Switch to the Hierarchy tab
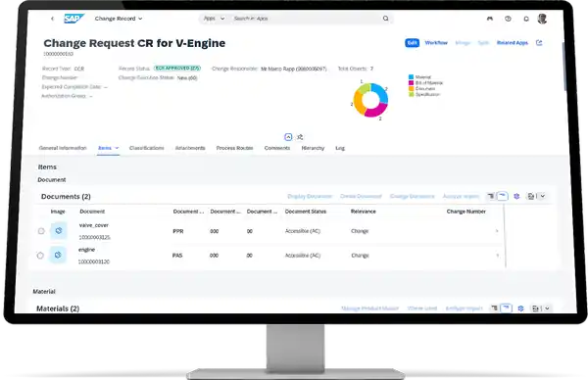588x380 pixels. coord(313,148)
